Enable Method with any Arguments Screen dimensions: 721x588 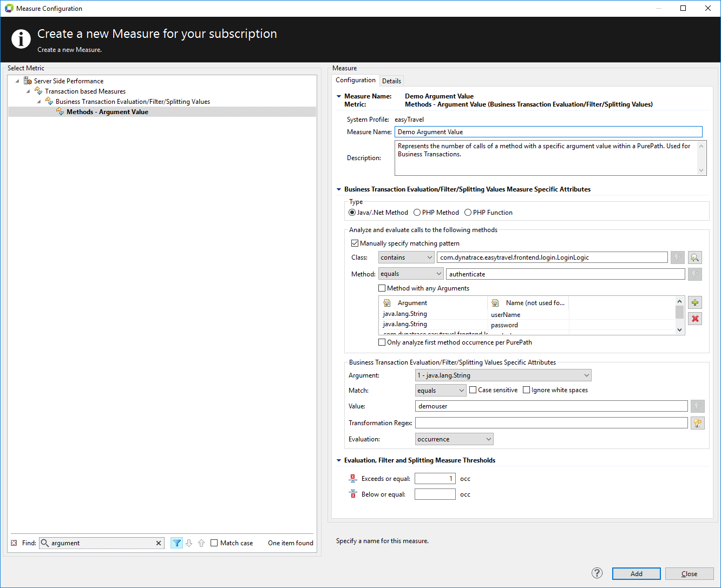pos(382,288)
